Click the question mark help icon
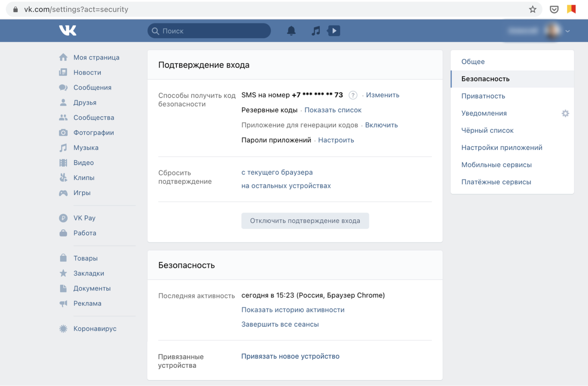 [353, 95]
